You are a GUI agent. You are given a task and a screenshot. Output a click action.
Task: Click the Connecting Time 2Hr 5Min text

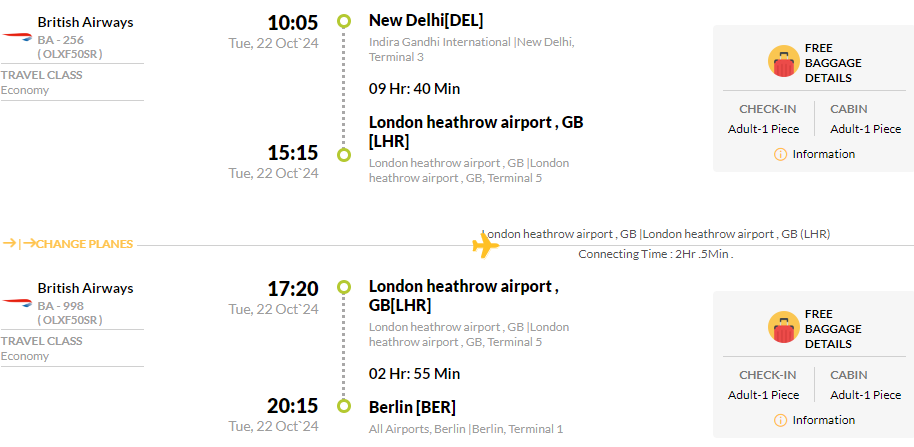[656, 254]
